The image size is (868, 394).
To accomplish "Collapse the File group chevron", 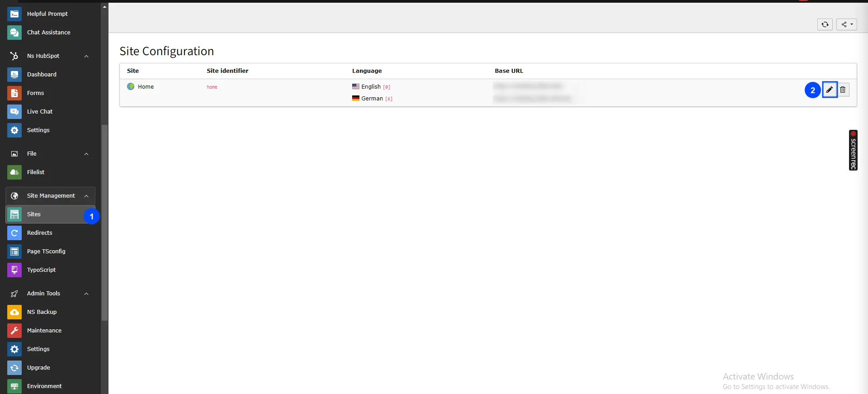I will click(x=86, y=154).
